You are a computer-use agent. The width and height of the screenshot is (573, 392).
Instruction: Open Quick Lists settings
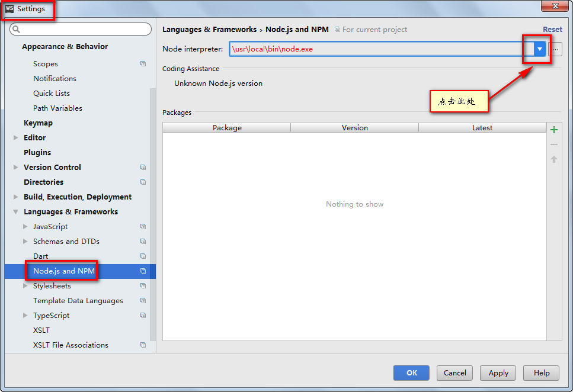click(51, 93)
